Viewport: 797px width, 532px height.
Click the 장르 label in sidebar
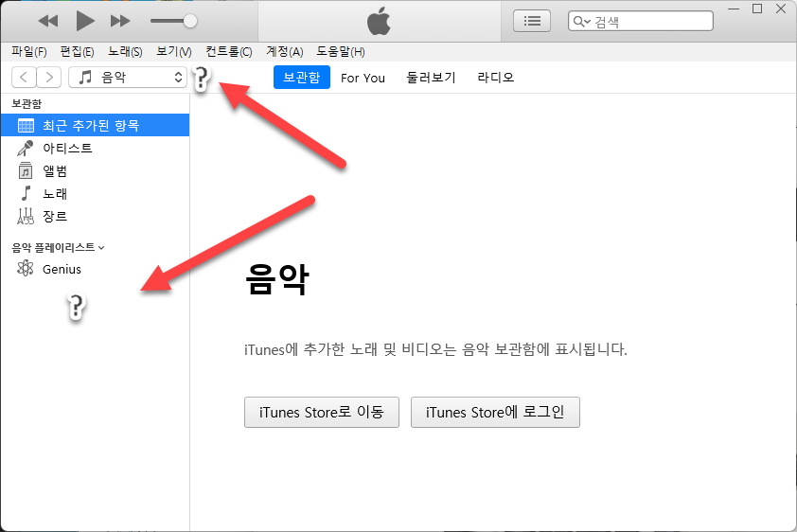tap(55, 217)
